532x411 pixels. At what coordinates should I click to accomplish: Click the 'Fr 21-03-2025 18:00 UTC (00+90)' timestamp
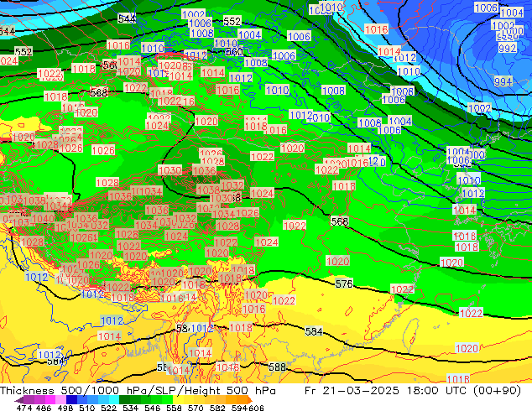point(413,391)
